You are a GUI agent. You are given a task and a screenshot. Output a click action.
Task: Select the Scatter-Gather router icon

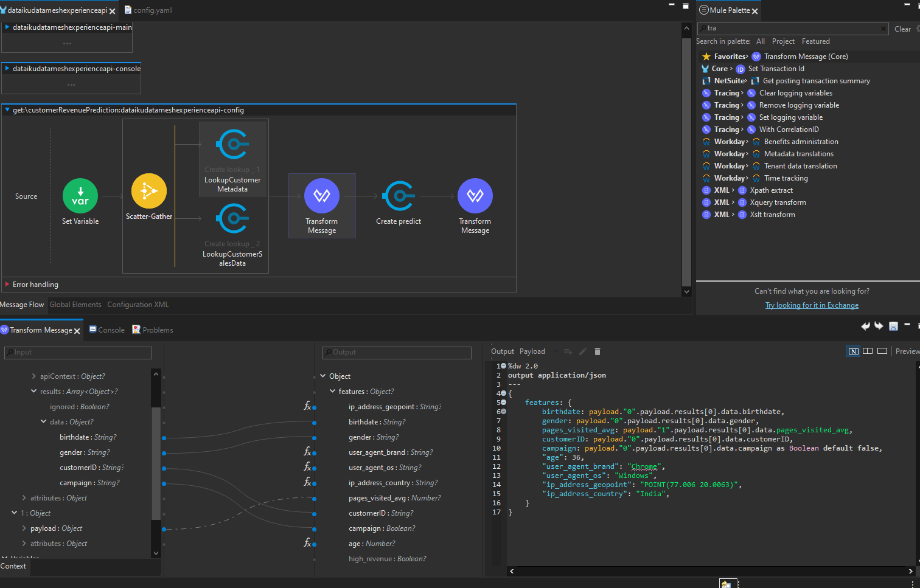tap(149, 191)
